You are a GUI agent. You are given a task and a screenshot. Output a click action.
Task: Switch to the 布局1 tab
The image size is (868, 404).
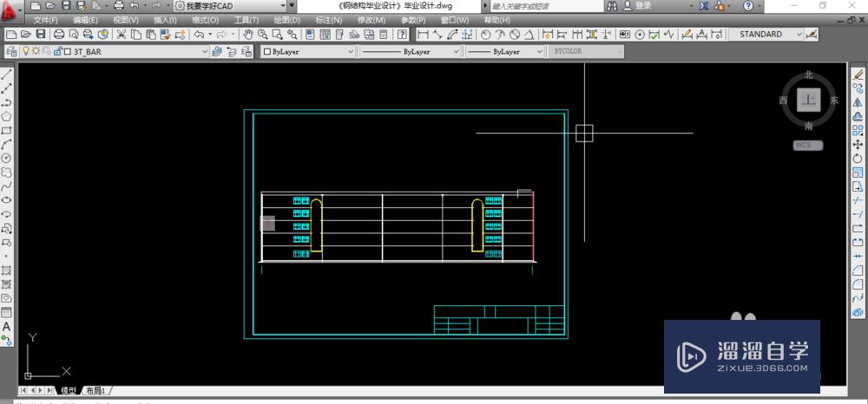96,390
